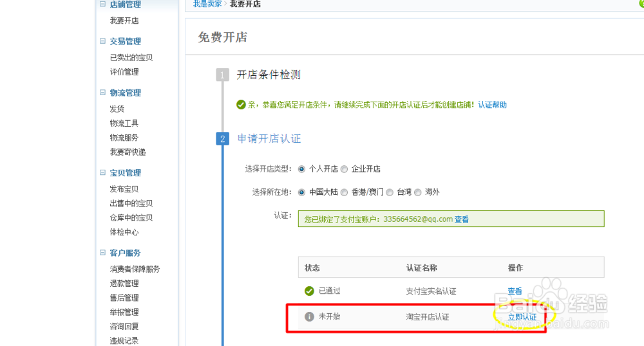The width and height of the screenshot is (644, 346).
Task: Click 开店条件检测 step heading
Action: [x=269, y=75]
